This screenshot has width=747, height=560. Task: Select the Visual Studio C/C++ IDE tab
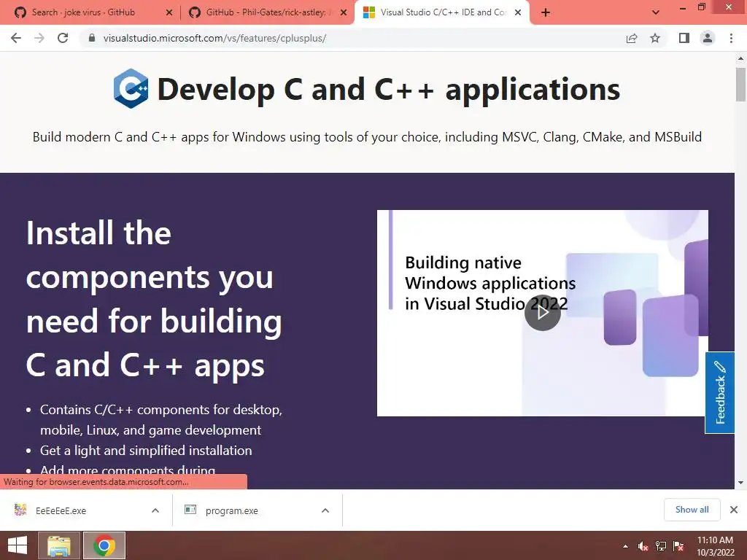coord(436,12)
